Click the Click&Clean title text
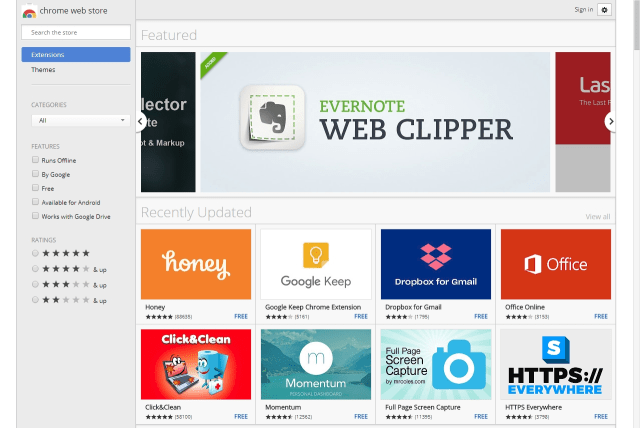Viewport: 640px width, 428px height. click(163, 407)
